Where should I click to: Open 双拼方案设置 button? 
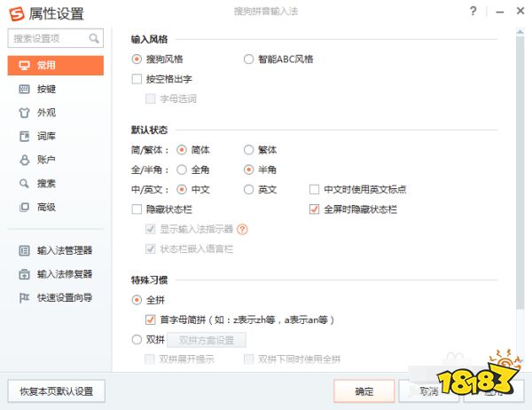pos(207,340)
